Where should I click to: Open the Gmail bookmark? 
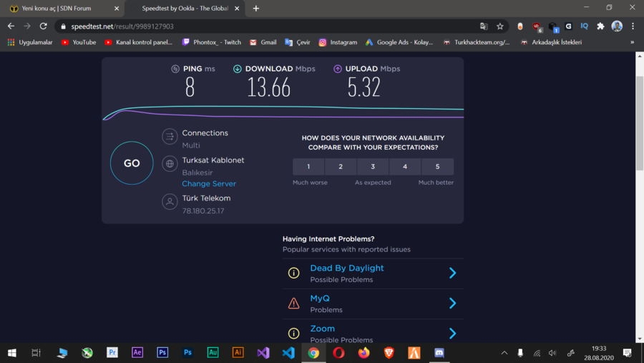263,42
